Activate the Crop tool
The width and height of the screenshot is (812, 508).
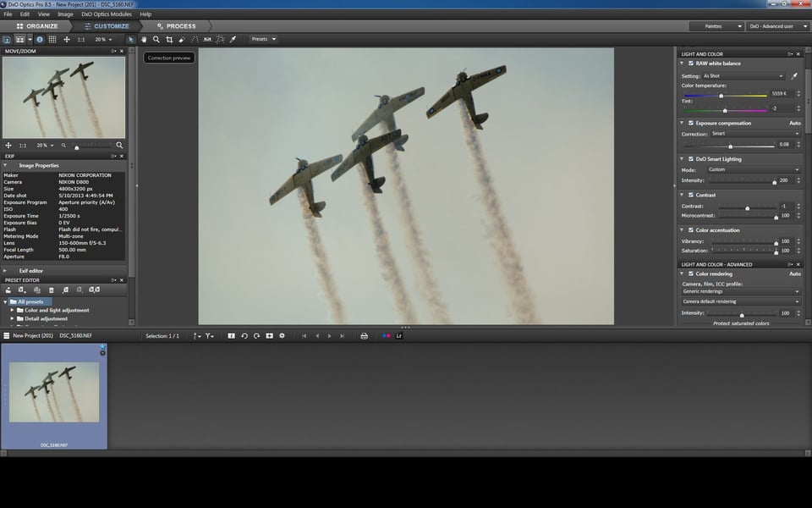tap(169, 40)
